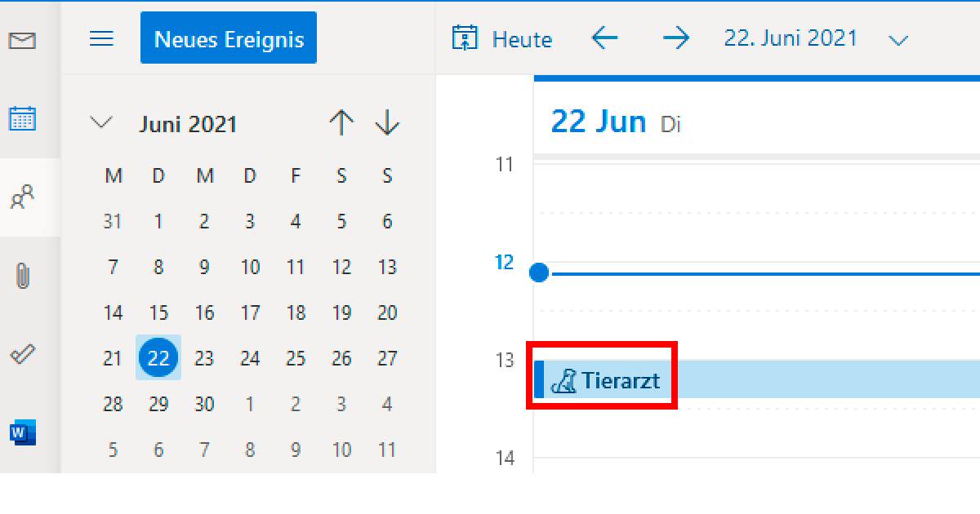Create an event with Neues Ereignis
This screenshot has width=980, height=514.
click(x=229, y=37)
